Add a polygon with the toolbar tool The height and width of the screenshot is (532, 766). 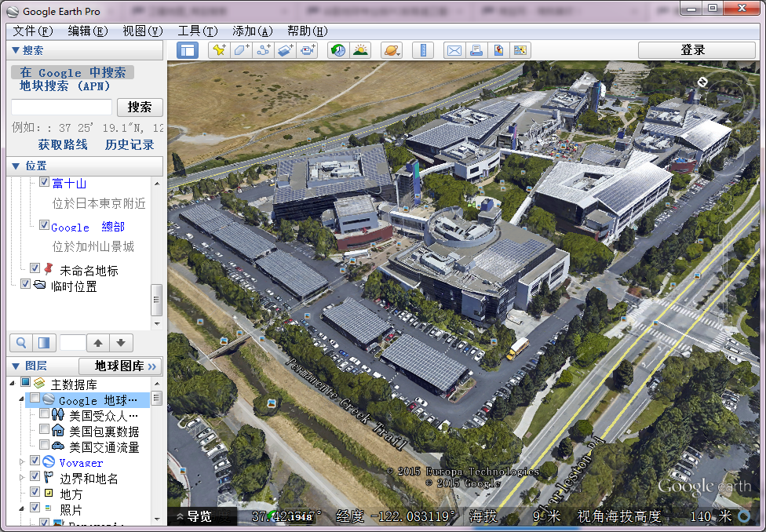pyautogui.click(x=241, y=50)
